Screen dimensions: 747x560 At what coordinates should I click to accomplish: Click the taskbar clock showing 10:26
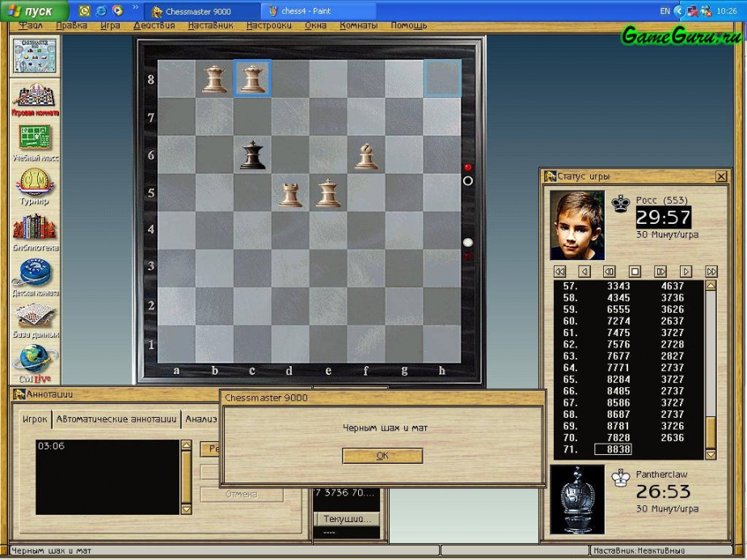pos(727,11)
